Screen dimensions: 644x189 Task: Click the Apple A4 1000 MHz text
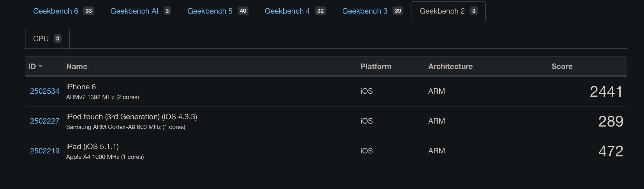[x=105, y=157]
